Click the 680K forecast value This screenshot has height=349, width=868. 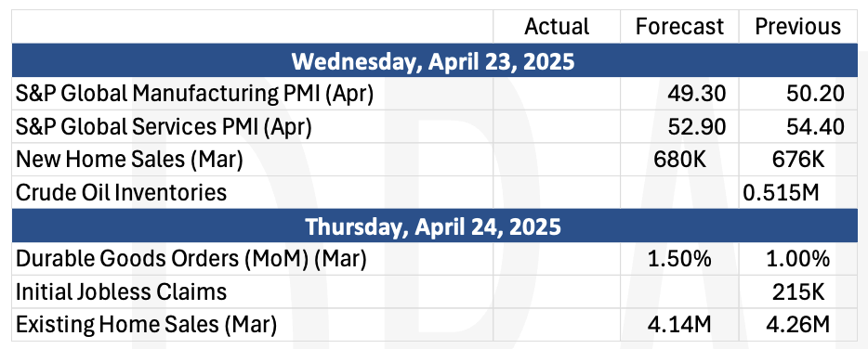[x=679, y=160]
